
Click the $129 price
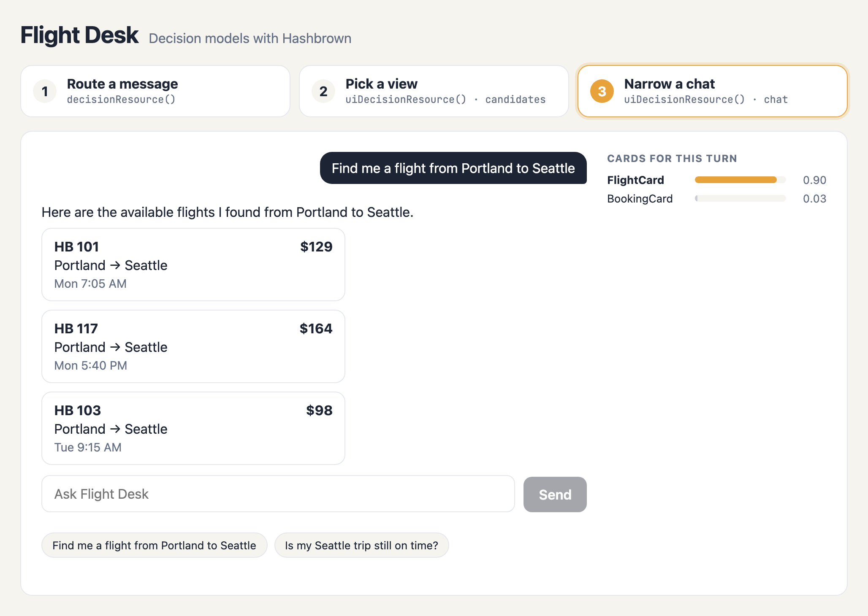316,246
